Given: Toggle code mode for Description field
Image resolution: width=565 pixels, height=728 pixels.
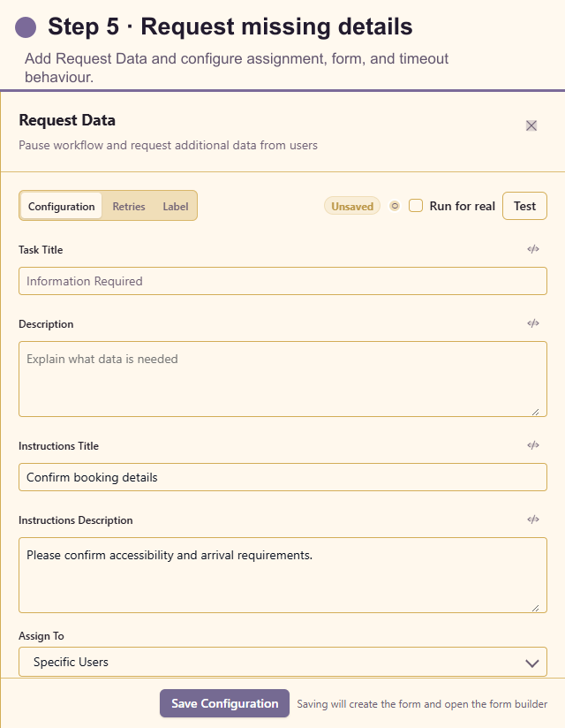Looking at the screenshot, I should tap(533, 323).
